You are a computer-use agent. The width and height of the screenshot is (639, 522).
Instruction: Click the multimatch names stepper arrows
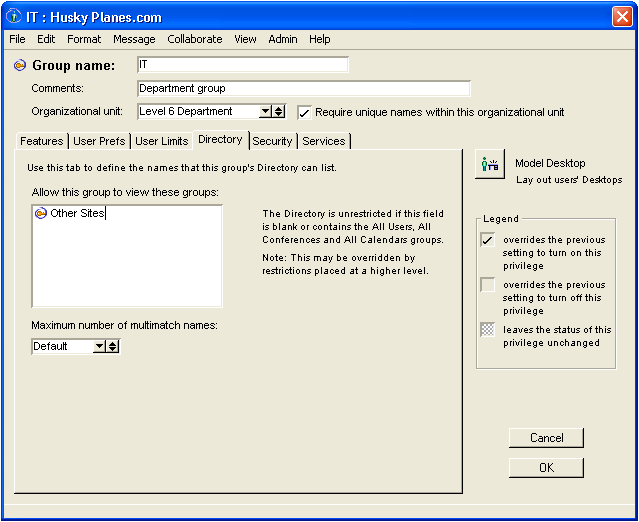(x=113, y=346)
